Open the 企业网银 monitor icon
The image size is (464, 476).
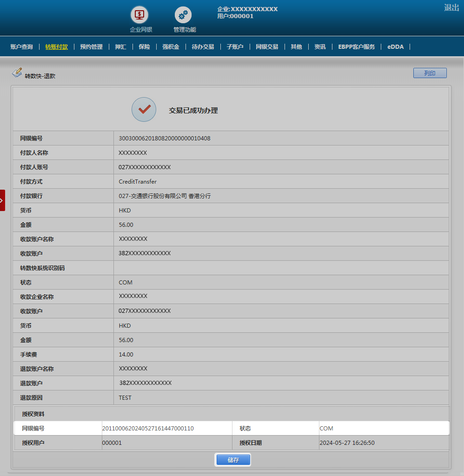click(x=139, y=15)
